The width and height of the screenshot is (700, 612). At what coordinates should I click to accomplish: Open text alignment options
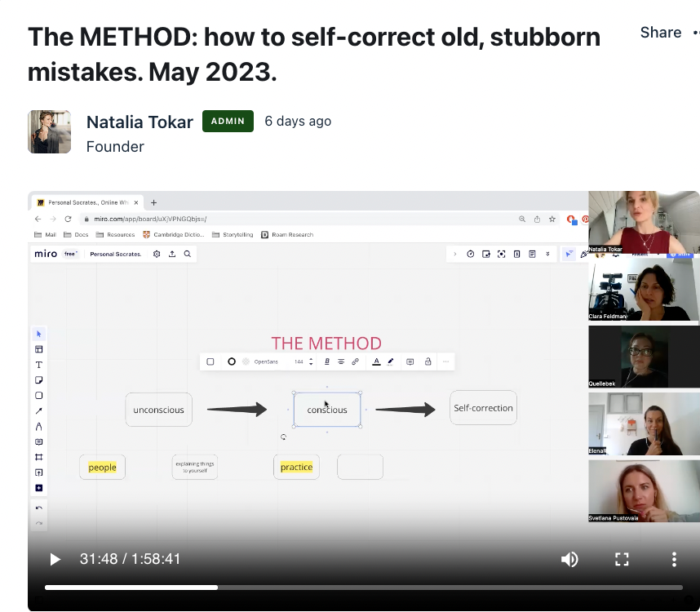[x=341, y=361]
